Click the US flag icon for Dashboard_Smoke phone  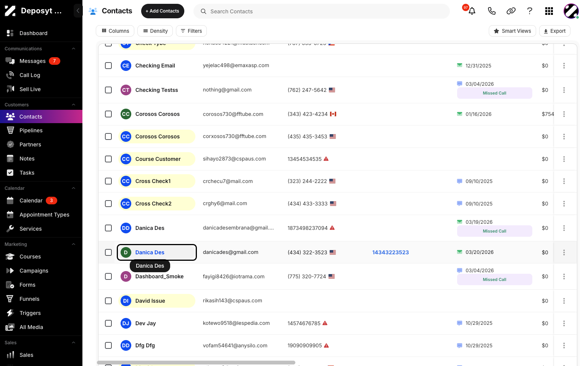332,276
